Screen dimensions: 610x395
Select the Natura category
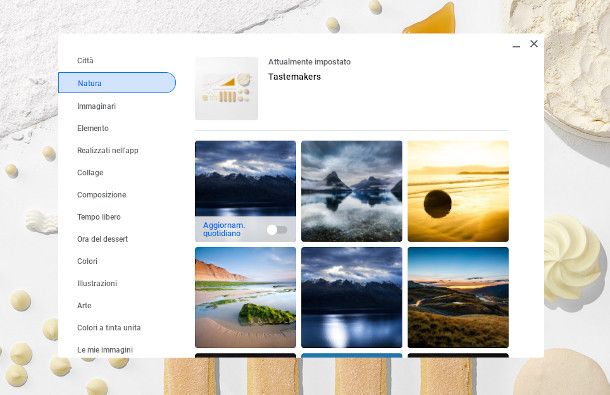click(117, 83)
